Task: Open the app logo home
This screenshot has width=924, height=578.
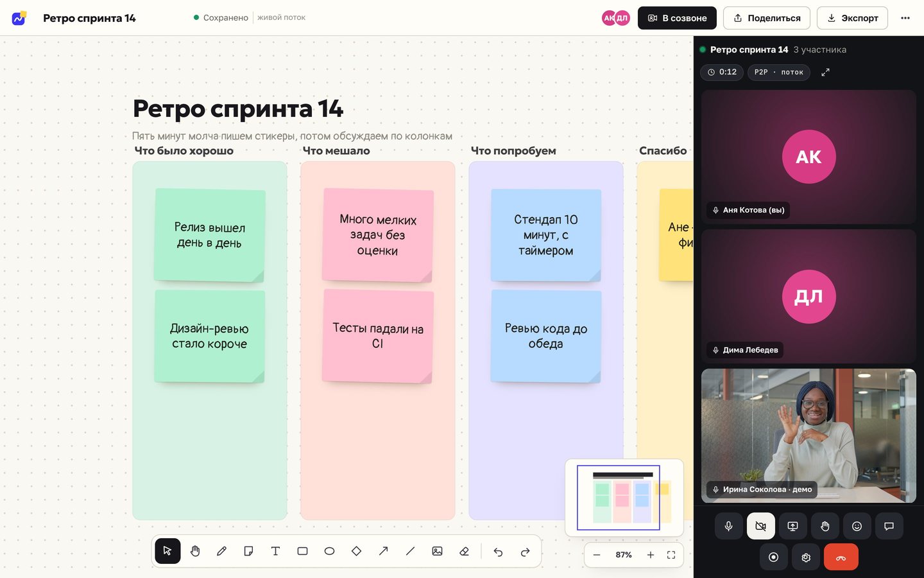Action: pyautogui.click(x=19, y=18)
